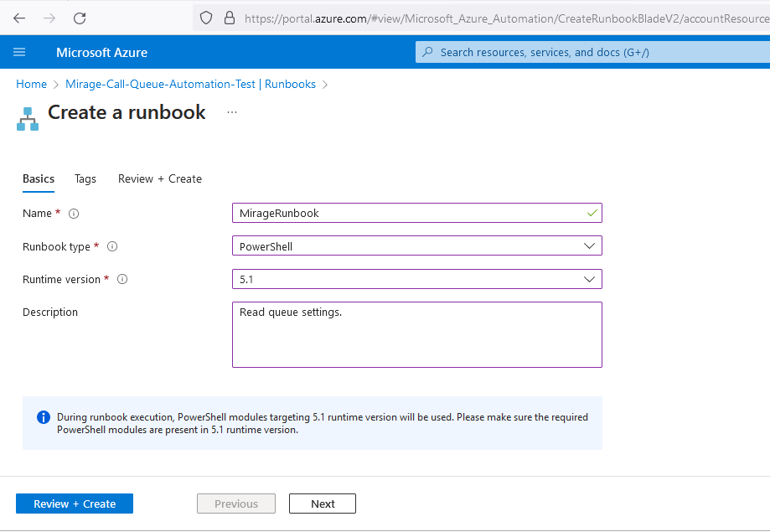This screenshot has height=532, width=770.
Task: Click the runbook hierarchy icon beside title
Action: pyautogui.click(x=28, y=119)
